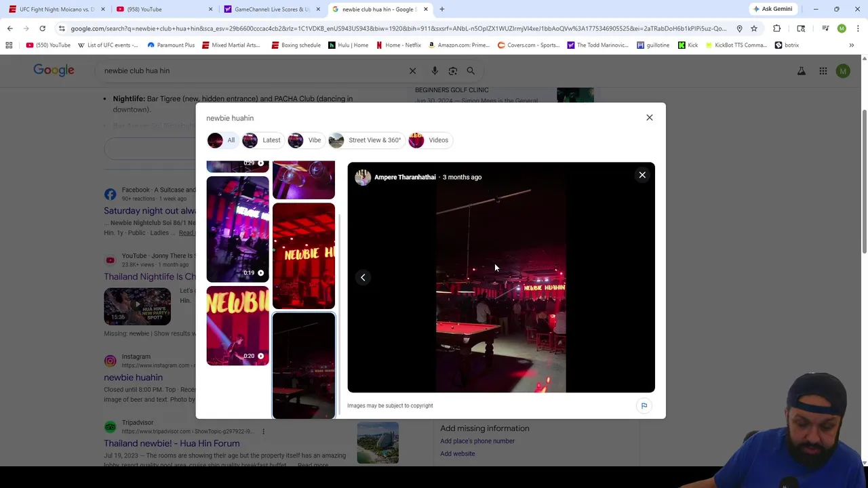The height and width of the screenshot is (488, 868).
Task: Open the apps shortcut in bookmarks bar
Action: [x=9, y=45]
